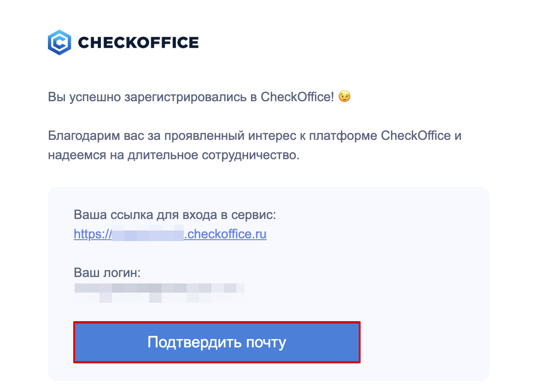Click the winking face emoji

[x=344, y=97]
